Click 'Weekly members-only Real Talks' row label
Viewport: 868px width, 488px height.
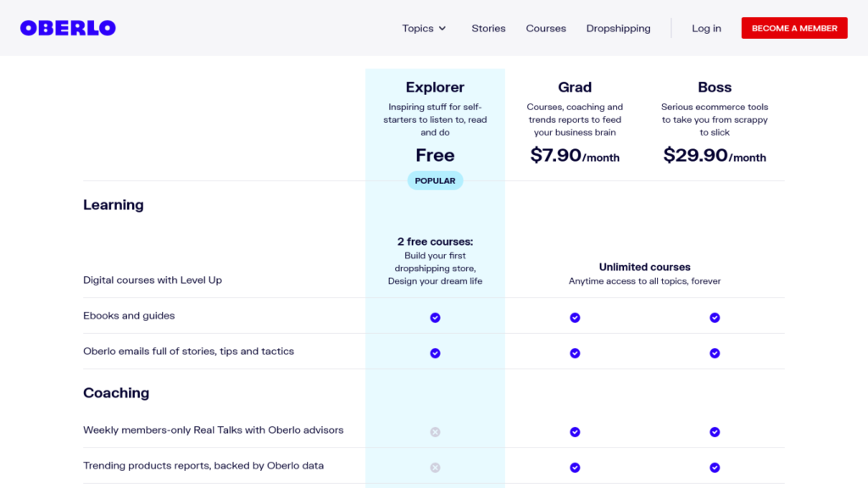(x=213, y=430)
